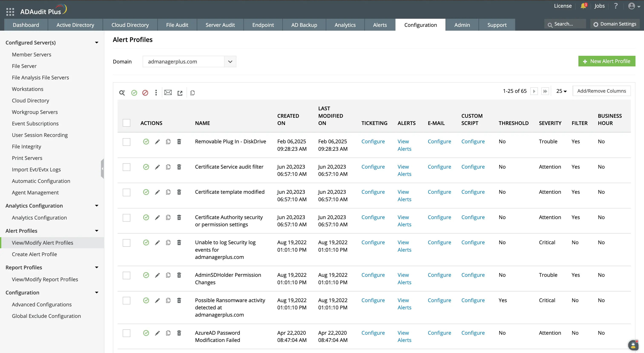Click the disable profiles red toolbar icon
This screenshot has height=353, width=644.
point(145,93)
